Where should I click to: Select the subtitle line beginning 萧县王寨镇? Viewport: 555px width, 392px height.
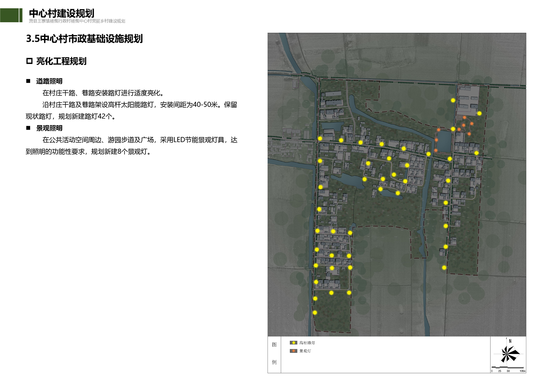pyautogui.click(x=77, y=21)
